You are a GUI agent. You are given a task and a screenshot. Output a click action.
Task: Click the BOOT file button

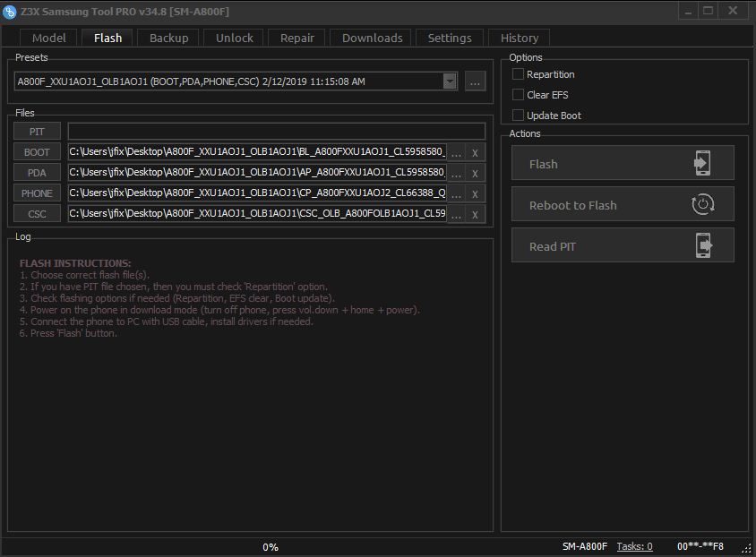click(37, 152)
